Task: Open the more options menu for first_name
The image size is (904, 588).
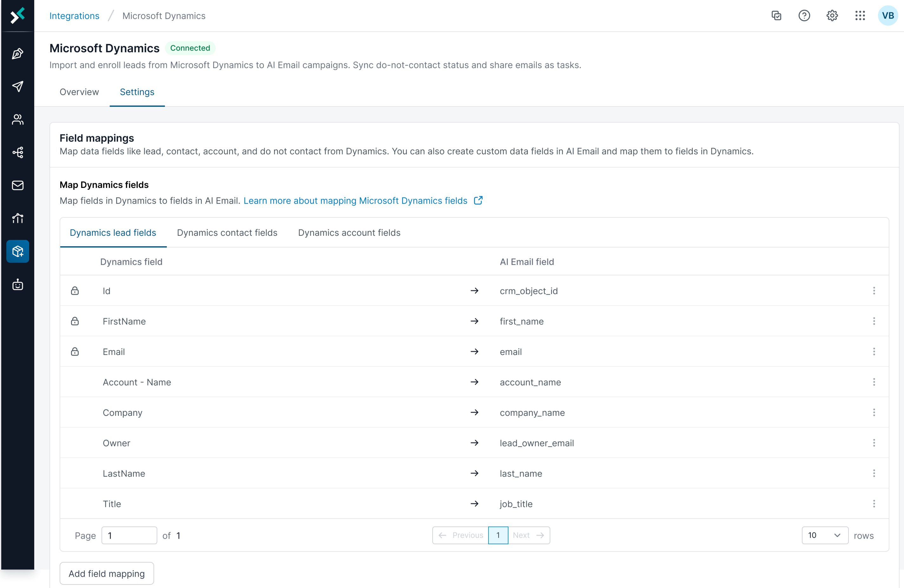Action: click(874, 321)
